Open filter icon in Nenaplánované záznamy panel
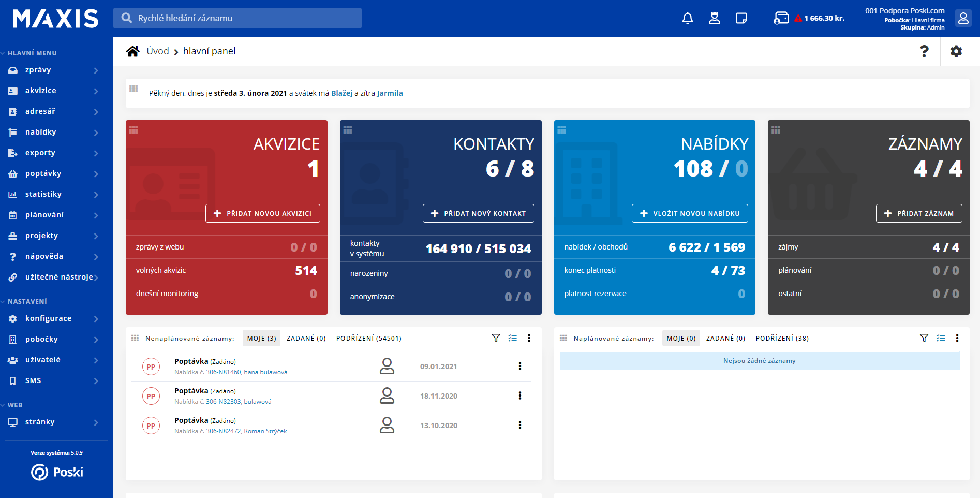This screenshot has height=498, width=980. tap(496, 338)
